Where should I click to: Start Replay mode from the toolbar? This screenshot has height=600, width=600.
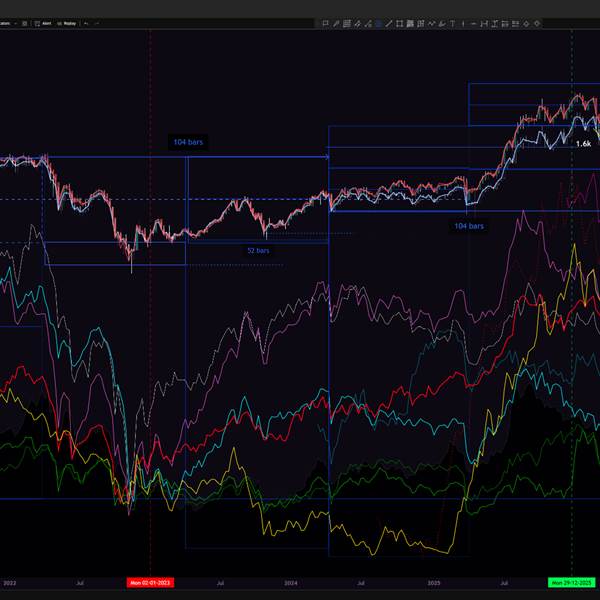click(x=67, y=23)
